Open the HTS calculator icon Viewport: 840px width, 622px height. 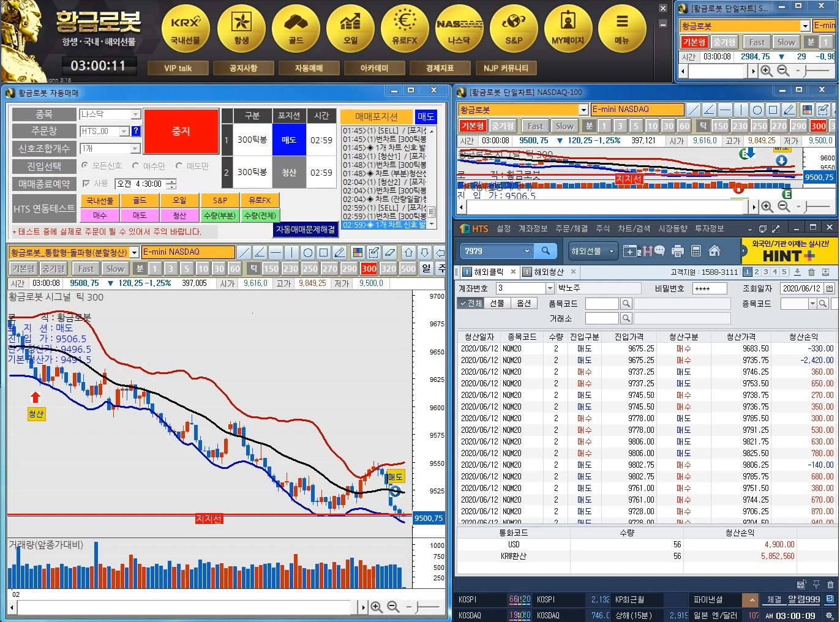click(x=696, y=250)
